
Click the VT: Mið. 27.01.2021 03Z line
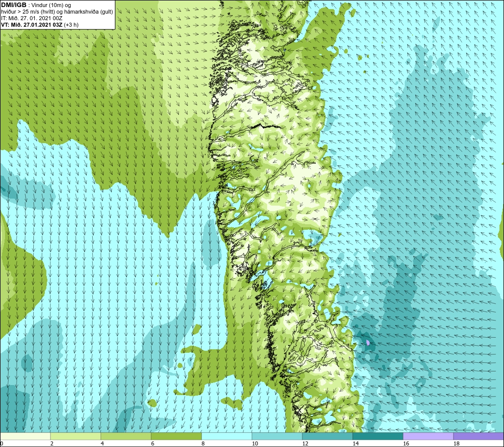39,24
